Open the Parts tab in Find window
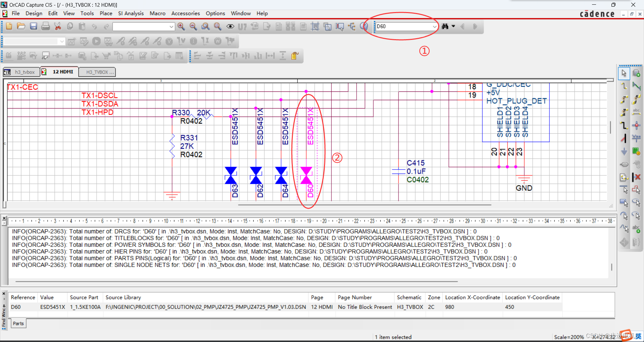Viewport: 644px width, 342px height. tap(18, 324)
